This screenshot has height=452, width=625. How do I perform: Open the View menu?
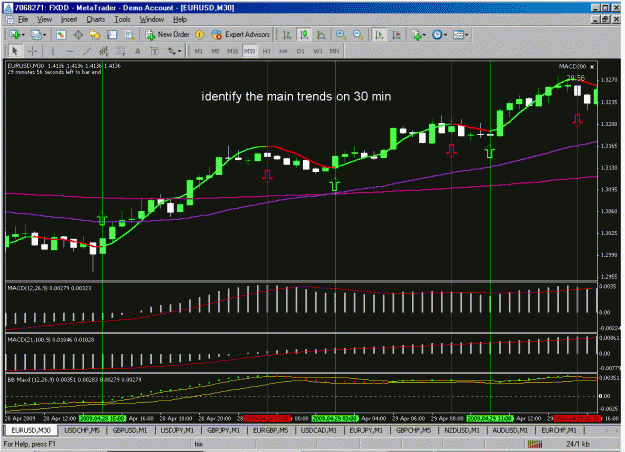click(44, 19)
